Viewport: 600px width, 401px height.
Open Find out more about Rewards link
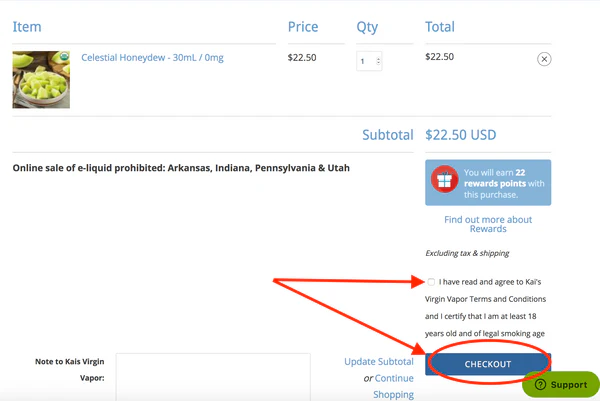click(x=488, y=224)
